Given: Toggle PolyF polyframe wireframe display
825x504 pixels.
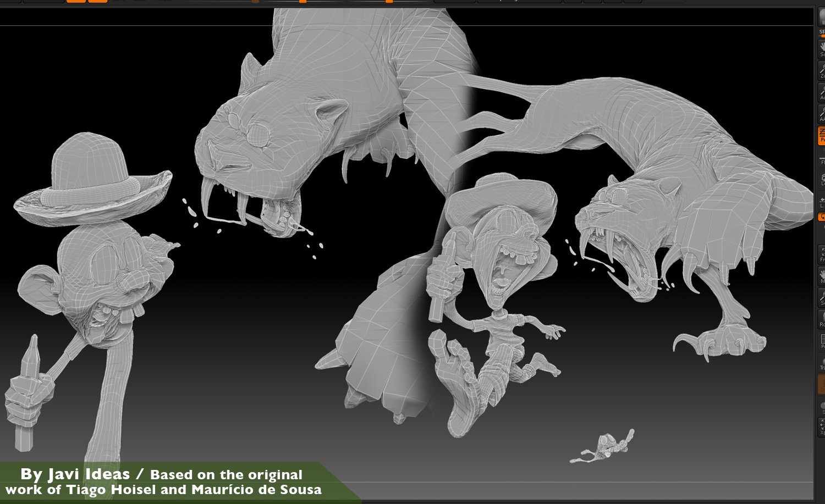Looking at the screenshot, I should (822, 341).
